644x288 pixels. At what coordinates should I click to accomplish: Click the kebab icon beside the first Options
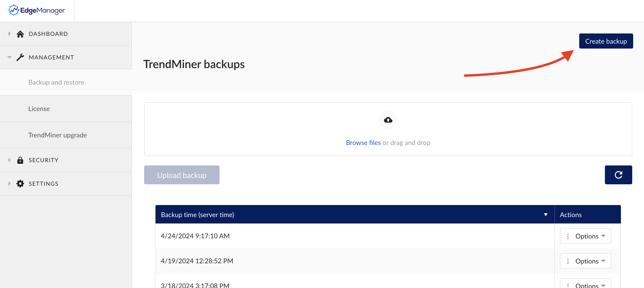pos(568,236)
